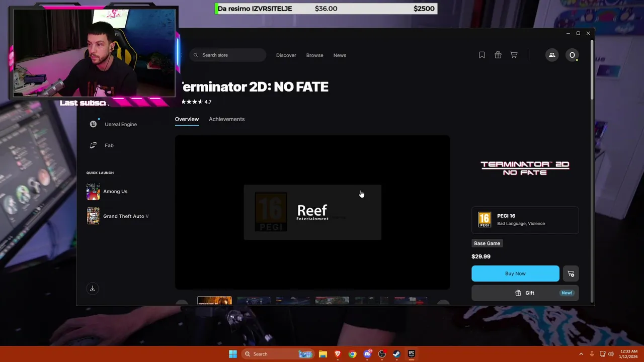This screenshot has width=644, height=362.
Task: Click the Windows taskbar Search box
Action: [x=278, y=354]
